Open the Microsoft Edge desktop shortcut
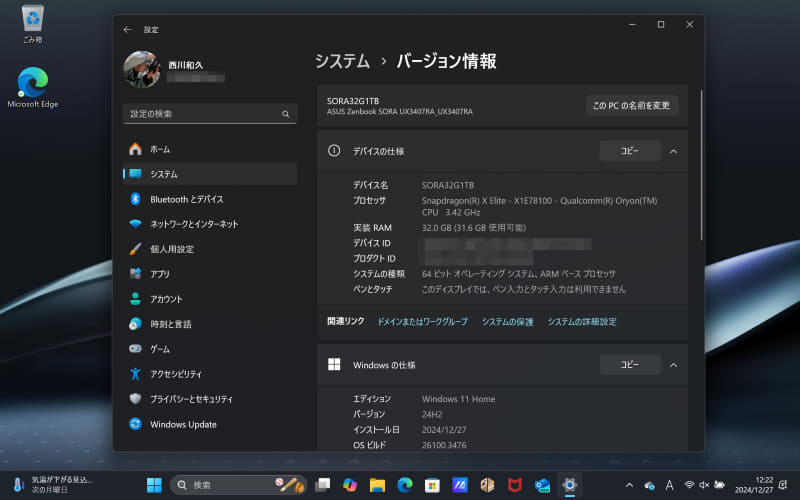The height and width of the screenshot is (500, 800). tap(33, 87)
